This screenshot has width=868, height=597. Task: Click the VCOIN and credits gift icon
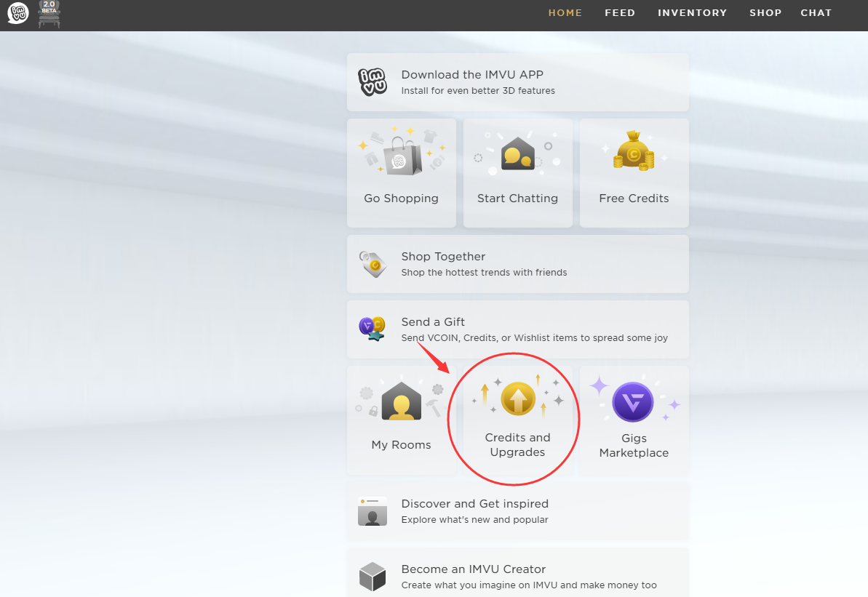tap(372, 329)
